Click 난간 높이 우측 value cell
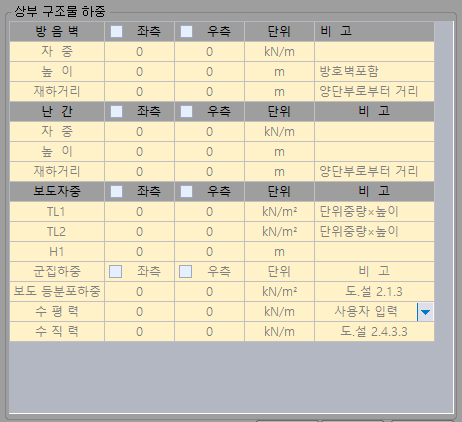The height and width of the screenshot is (422, 462). click(209, 152)
